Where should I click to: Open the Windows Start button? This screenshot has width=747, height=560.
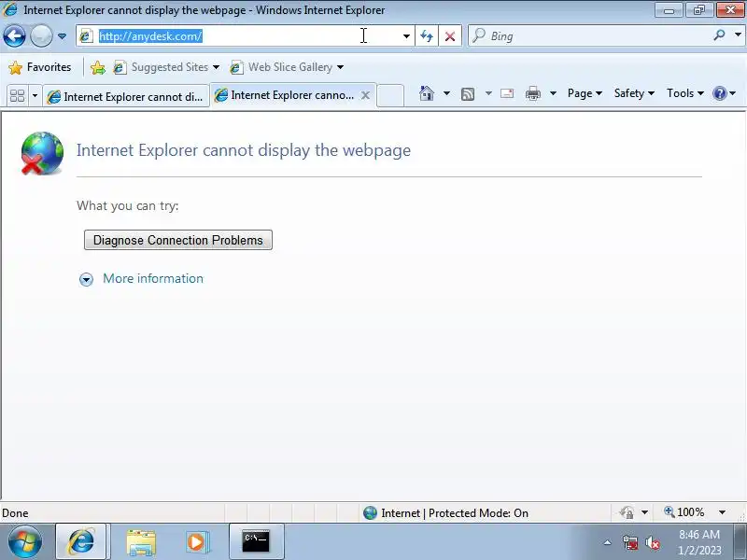[25, 541]
